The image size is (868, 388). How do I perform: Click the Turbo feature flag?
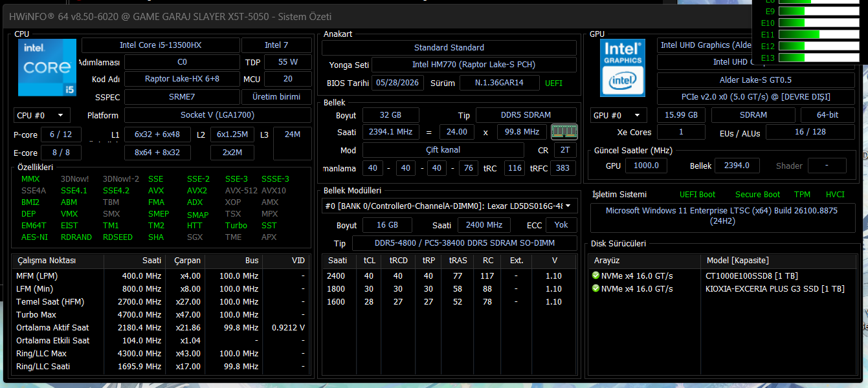tap(236, 226)
